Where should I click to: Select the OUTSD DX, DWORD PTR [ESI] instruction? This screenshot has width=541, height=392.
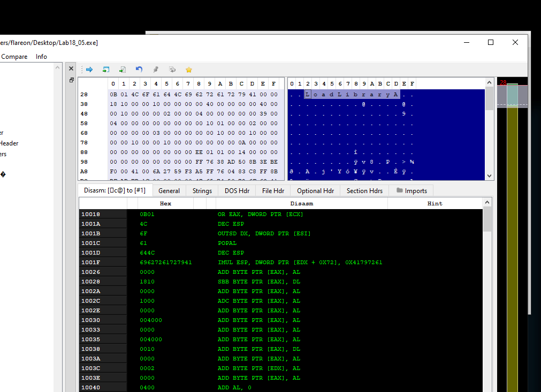click(264, 233)
